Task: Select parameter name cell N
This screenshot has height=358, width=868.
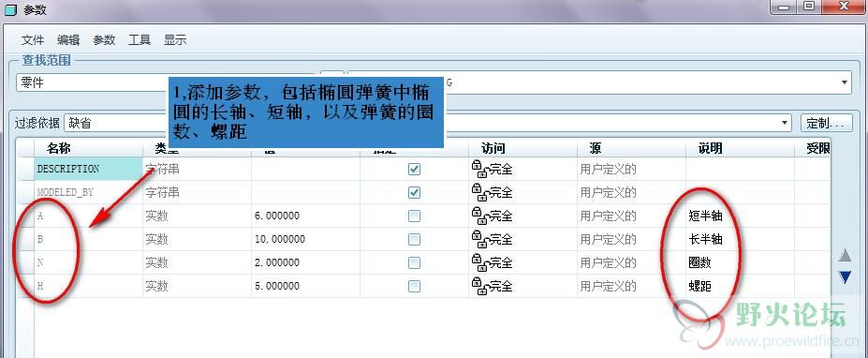Action: [89, 262]
